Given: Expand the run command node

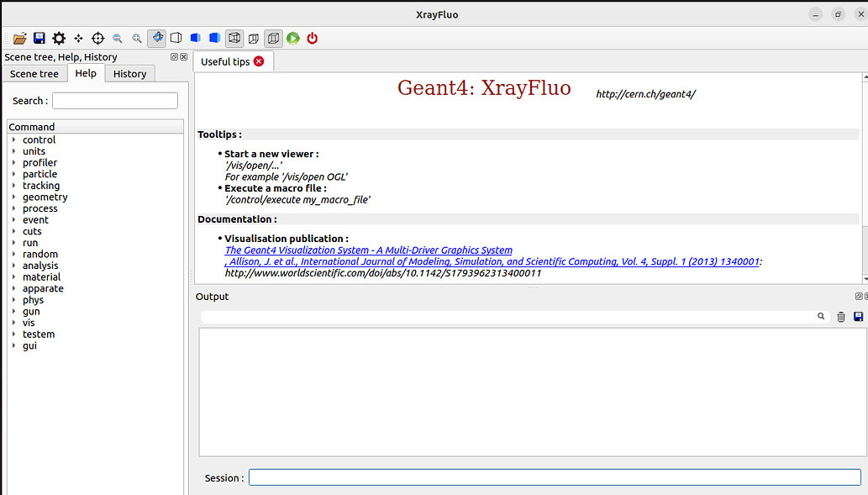Looking at the screenshot, I should 13,243.
